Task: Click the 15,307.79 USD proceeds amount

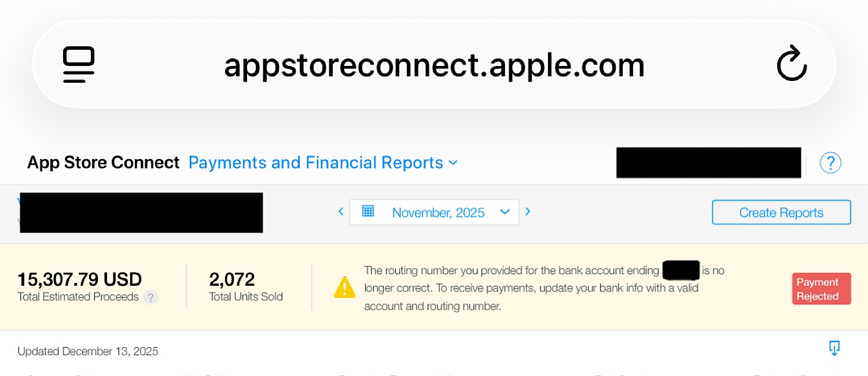Action: click(x=80, y=279)
